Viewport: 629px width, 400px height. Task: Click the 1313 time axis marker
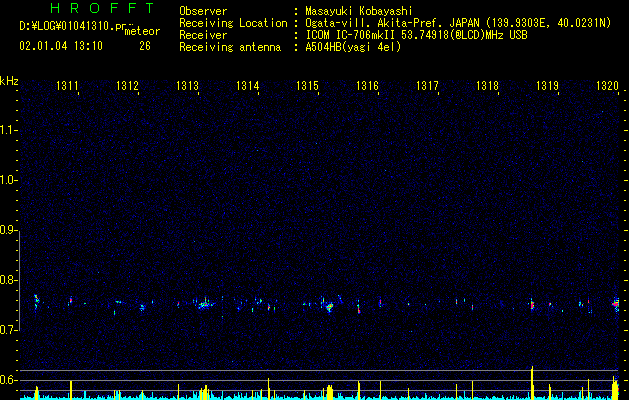coord(187,85)
